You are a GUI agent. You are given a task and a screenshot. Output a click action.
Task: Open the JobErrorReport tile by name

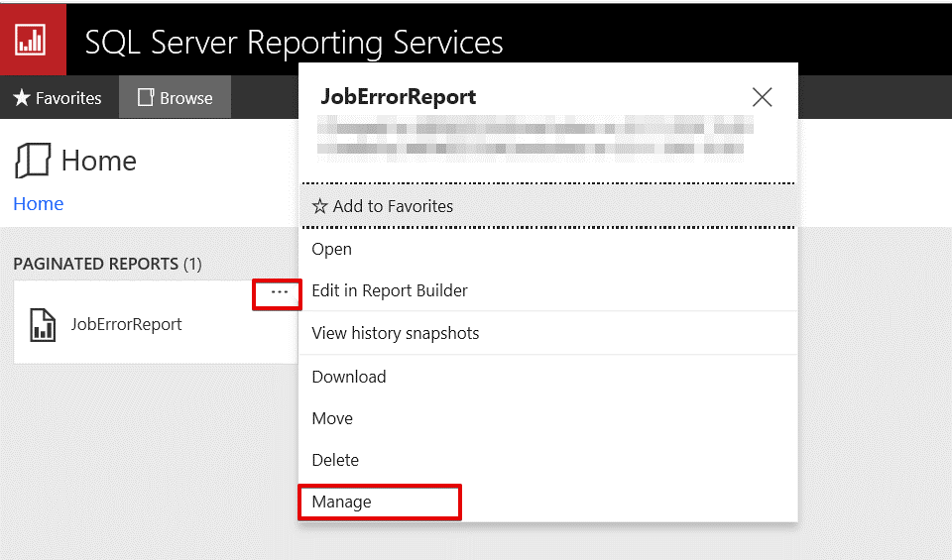(126, 324)
